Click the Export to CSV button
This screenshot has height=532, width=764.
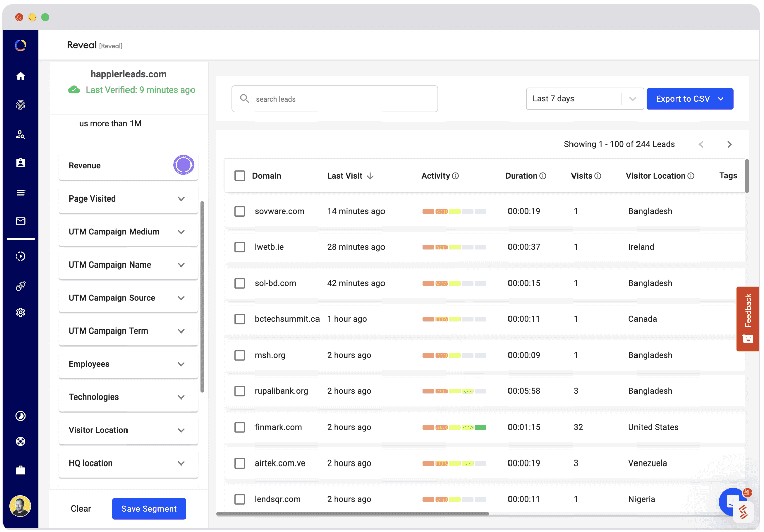click(689, 99)
